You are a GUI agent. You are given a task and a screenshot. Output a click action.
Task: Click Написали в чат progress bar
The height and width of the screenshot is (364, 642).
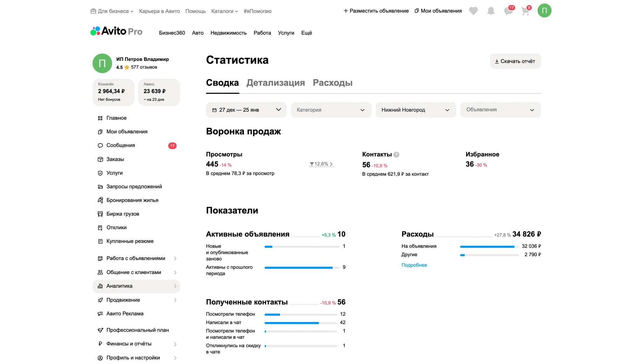tap(301, 323)
